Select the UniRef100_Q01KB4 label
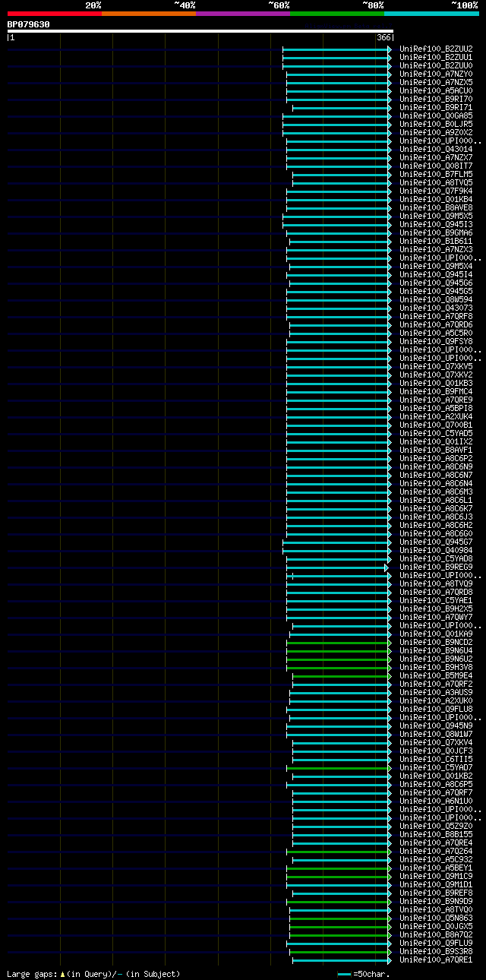This screenshot has width=486, height=980. [x=436, y=199]
